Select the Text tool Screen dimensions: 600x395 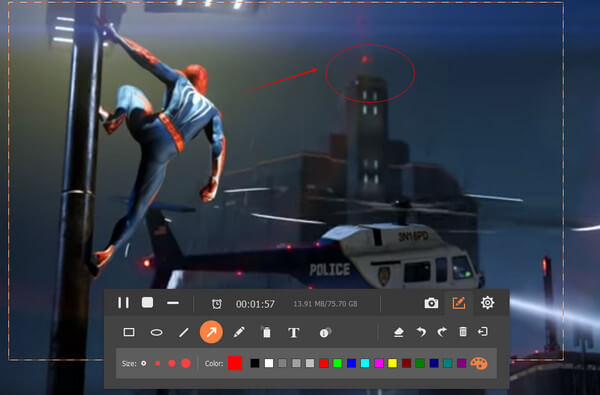(x=293, y=333)
